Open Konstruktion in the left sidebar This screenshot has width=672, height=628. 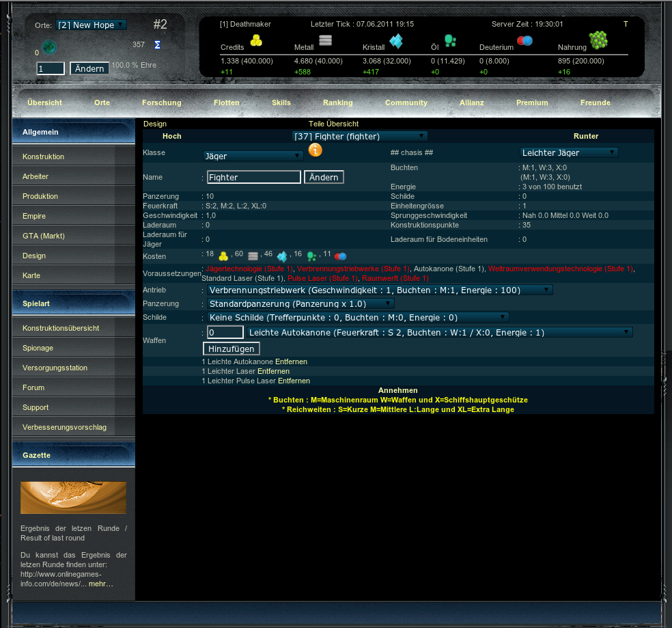pos(43,156)
